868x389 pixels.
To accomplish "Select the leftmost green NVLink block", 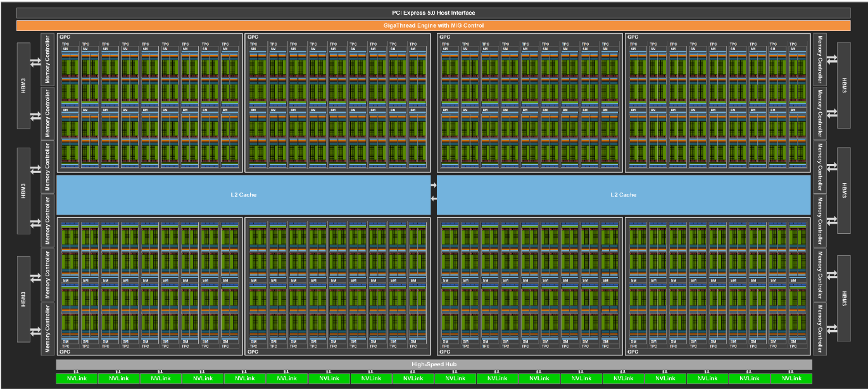I will coord(77,378).
